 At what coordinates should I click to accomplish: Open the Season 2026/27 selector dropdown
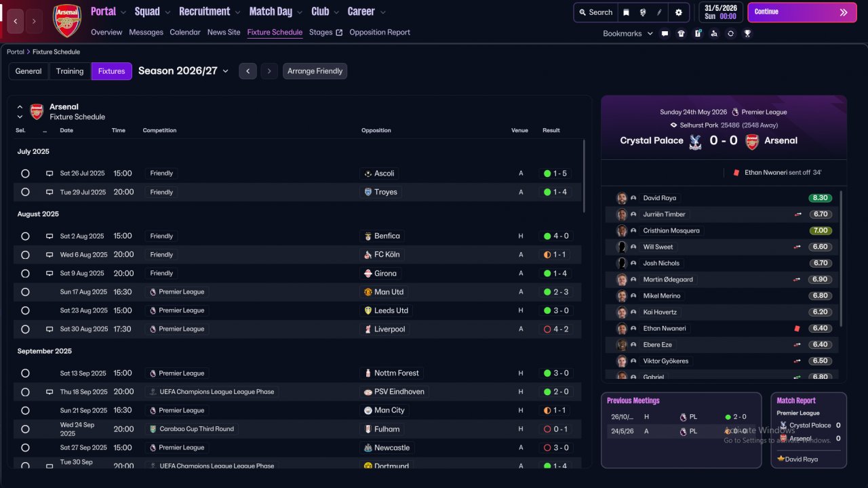pyautogui.click(x=184, y=71)
